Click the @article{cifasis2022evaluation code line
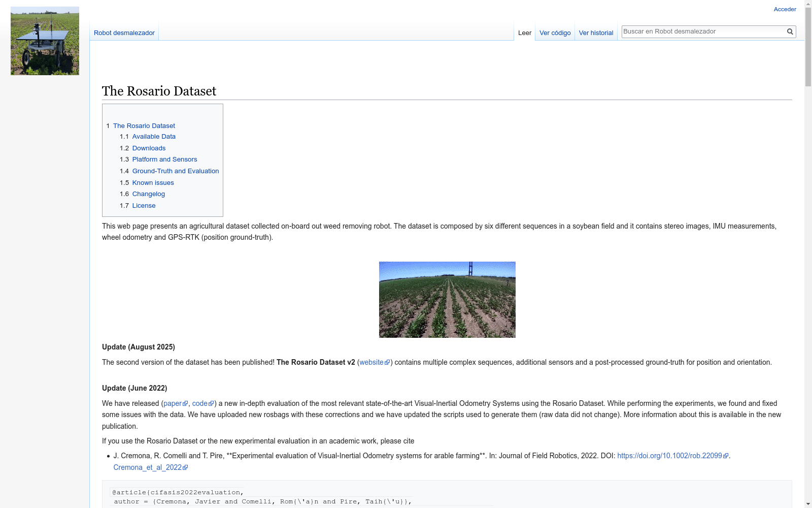The image size is (812, 508). [177, 492]
